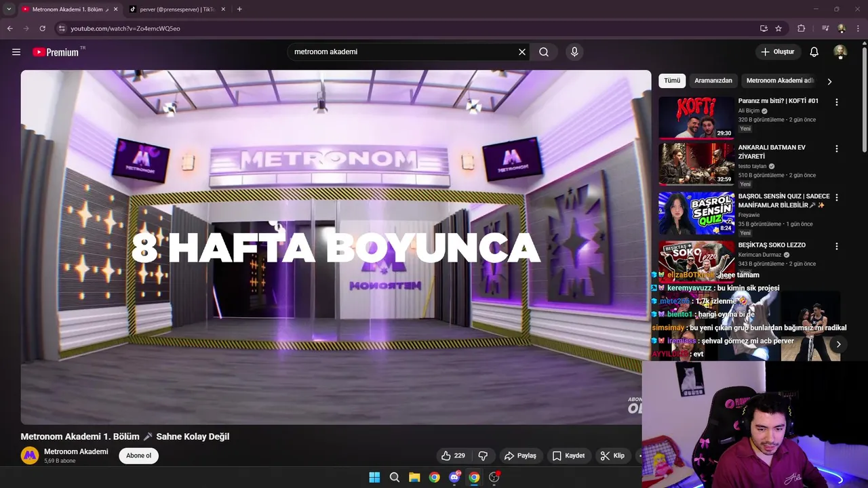The image size is (868, 488).
Task: Open site information icon beside URL
Action: [x=62, y=28]
